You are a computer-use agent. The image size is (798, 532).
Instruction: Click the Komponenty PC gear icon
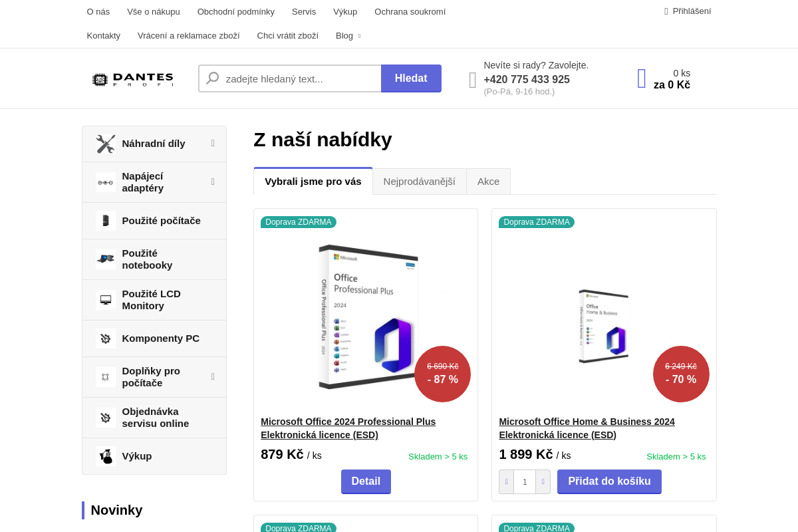click(x=105, y=338)
